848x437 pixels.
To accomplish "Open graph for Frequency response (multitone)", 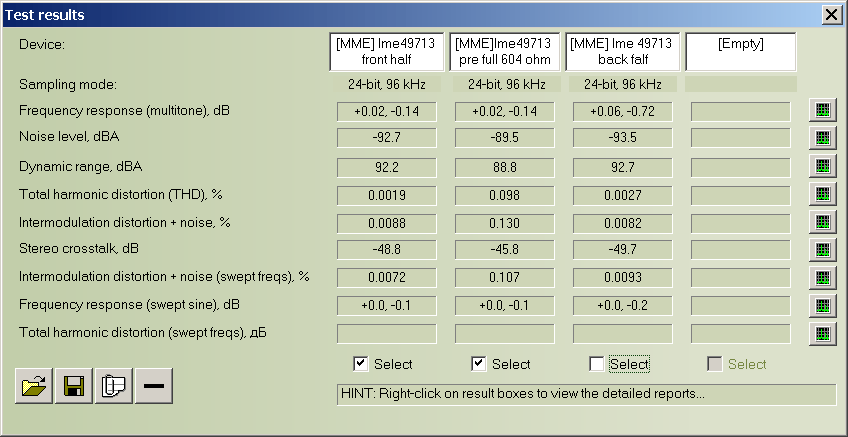I will (x=823, y=110).
